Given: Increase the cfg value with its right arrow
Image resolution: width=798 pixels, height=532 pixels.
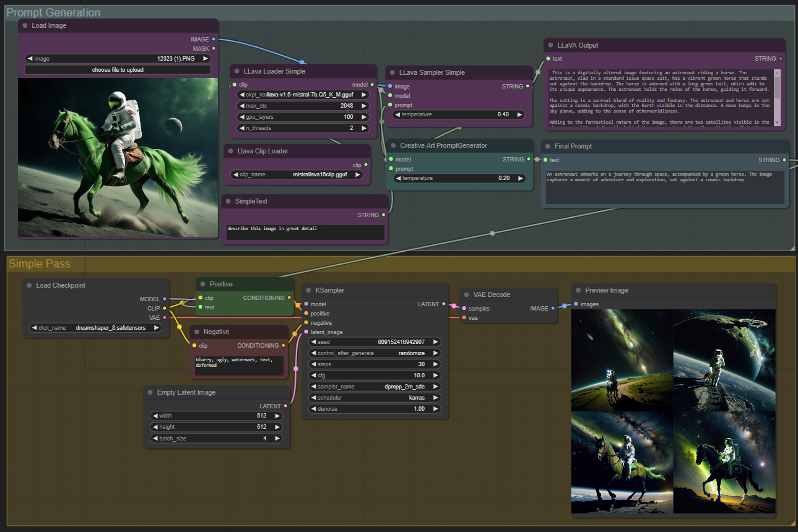Looking at the screenshot, I should coord(435,375).
